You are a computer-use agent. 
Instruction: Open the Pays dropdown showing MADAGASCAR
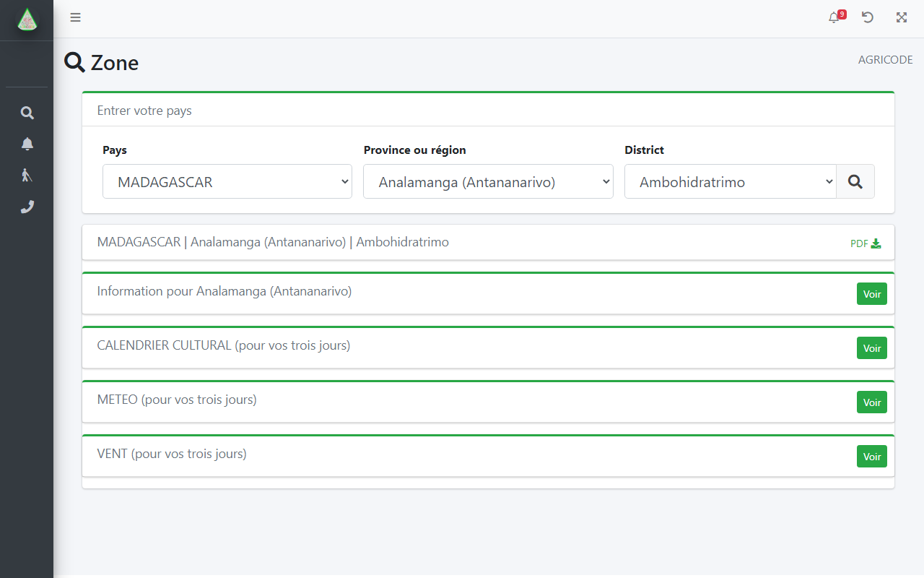point(227,181)
